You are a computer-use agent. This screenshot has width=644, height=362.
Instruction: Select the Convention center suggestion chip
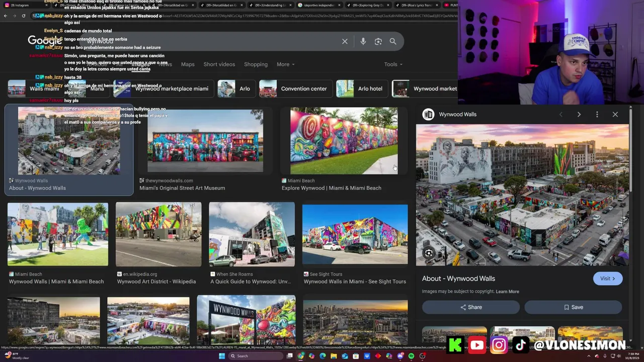point(296,88)
